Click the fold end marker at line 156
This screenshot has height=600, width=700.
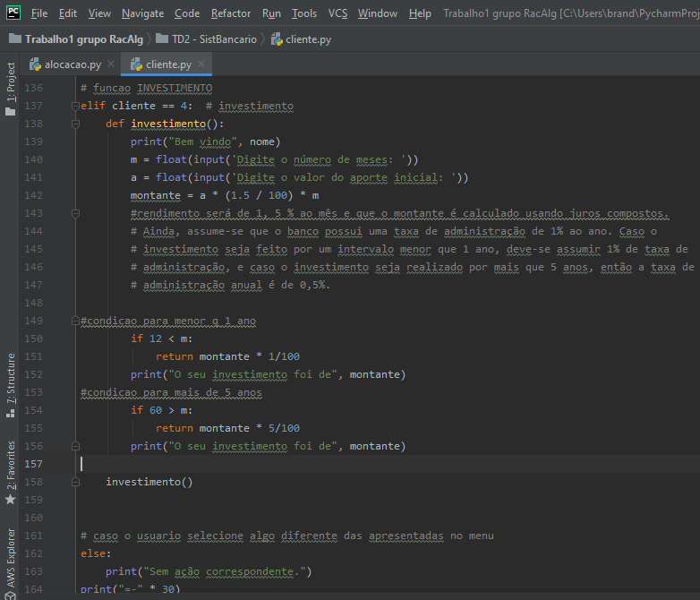point(75,446)
